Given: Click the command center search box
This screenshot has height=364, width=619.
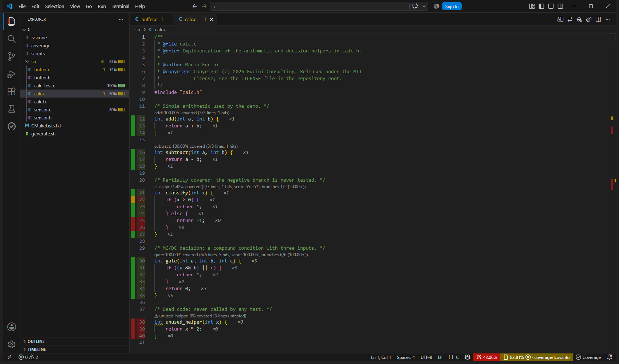Looking at the screenshot, I should pyautogui.click(x=310, y=6).
